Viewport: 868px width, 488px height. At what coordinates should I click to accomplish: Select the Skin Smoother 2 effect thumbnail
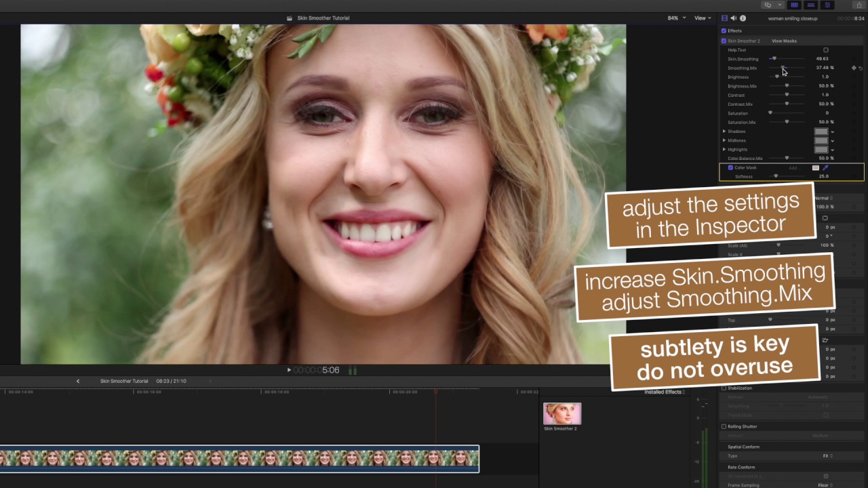(562, 413)
